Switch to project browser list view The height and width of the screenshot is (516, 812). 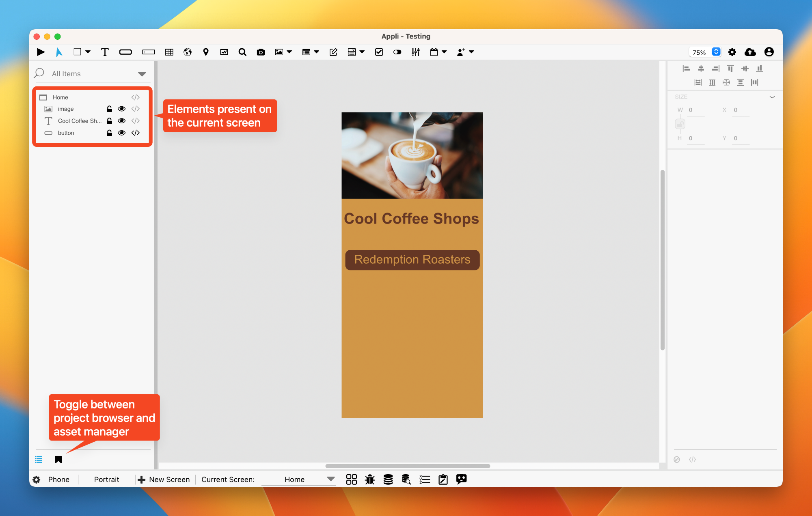[x=39, y=460]
